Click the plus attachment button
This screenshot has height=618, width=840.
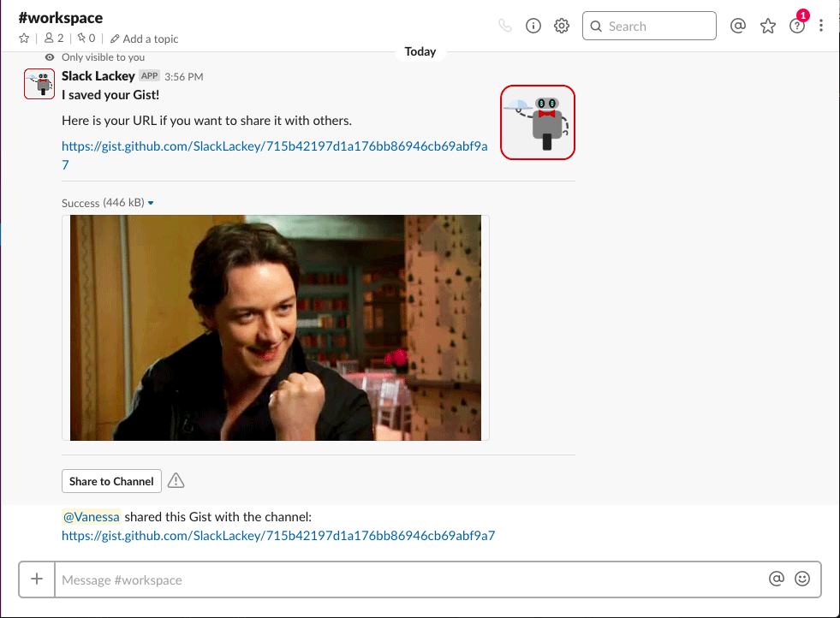(x=37, y=579)
